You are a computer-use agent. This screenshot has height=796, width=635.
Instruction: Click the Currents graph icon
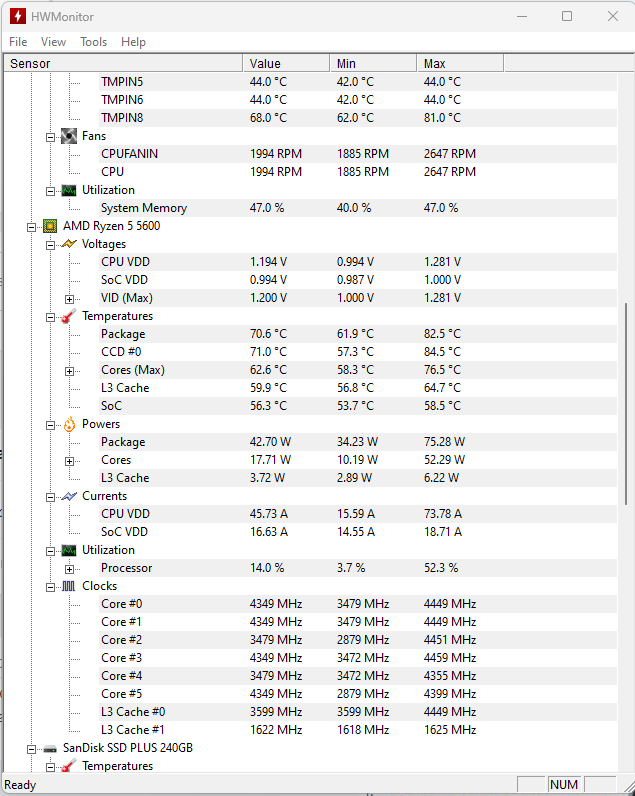coord(69,496)
